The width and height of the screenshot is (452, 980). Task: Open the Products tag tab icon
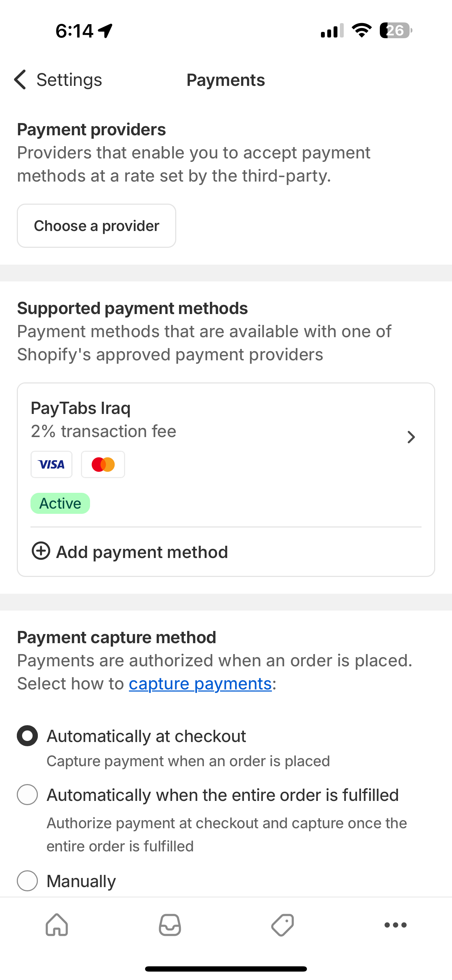click(x=282, y=925)
